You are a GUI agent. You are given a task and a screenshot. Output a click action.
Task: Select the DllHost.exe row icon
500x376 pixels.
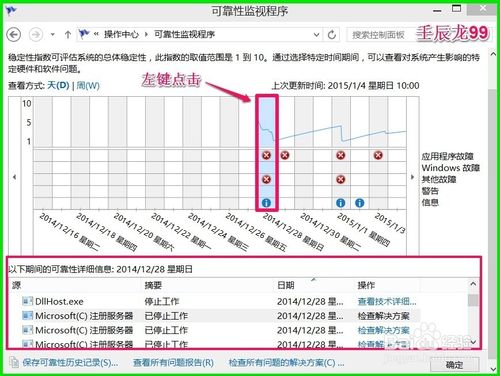[x=27, y=301]
